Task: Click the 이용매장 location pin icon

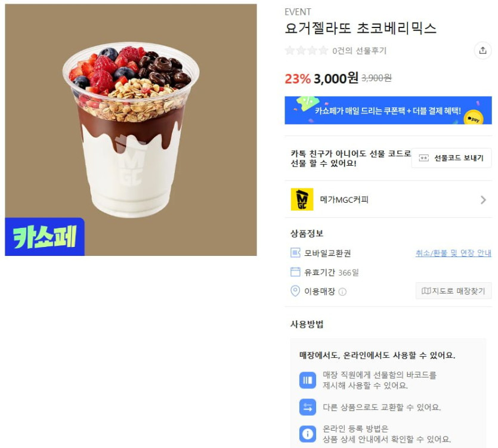Action: (295, 291)
